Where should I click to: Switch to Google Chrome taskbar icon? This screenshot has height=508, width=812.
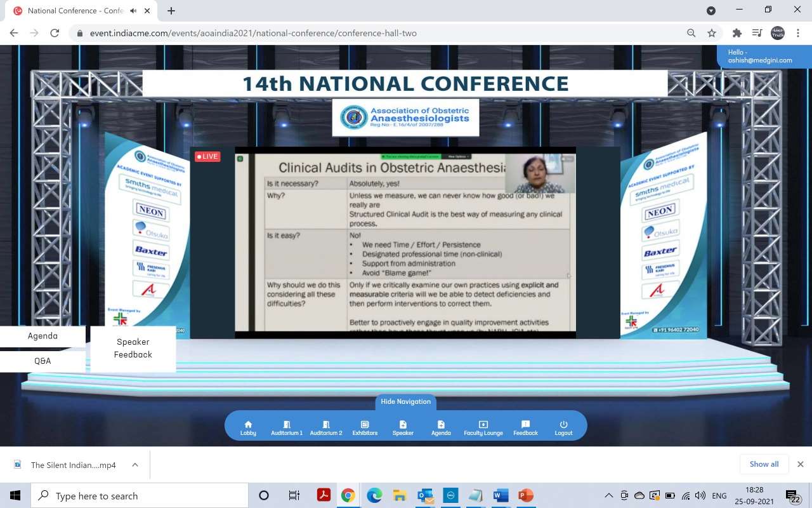(348, 495)
